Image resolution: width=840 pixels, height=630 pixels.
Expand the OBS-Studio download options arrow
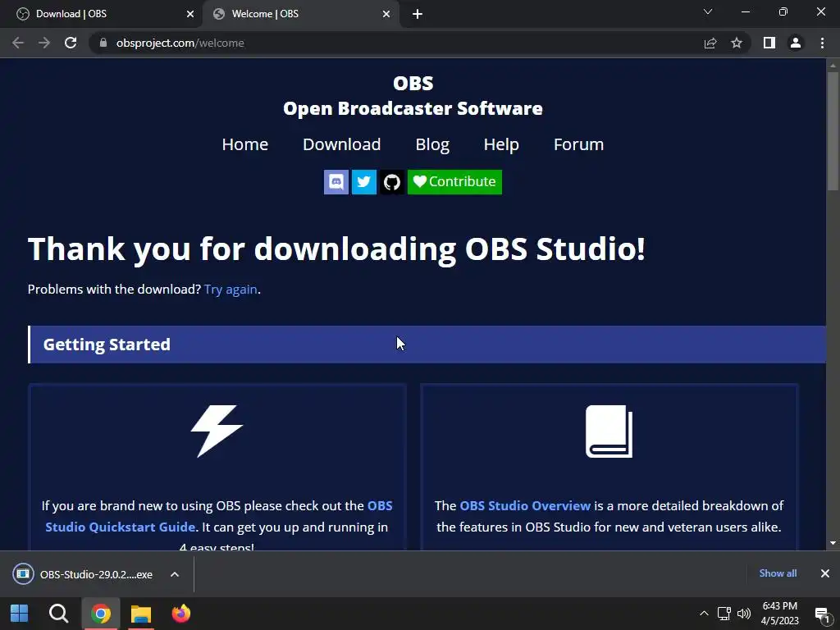click(x=175, y=574)
